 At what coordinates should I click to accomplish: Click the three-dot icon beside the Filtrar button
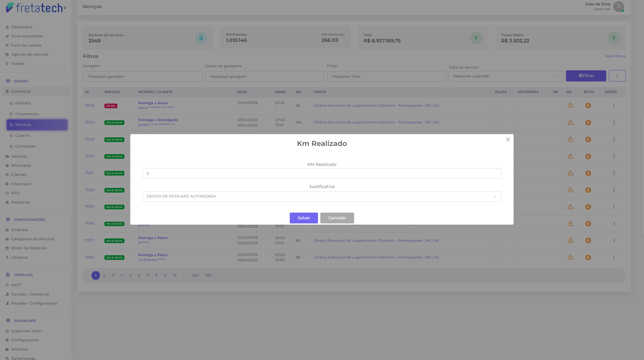617,75
